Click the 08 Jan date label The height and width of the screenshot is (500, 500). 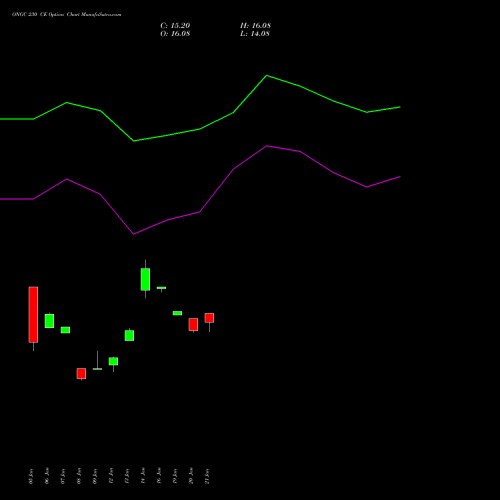click(x=79, y=476)
